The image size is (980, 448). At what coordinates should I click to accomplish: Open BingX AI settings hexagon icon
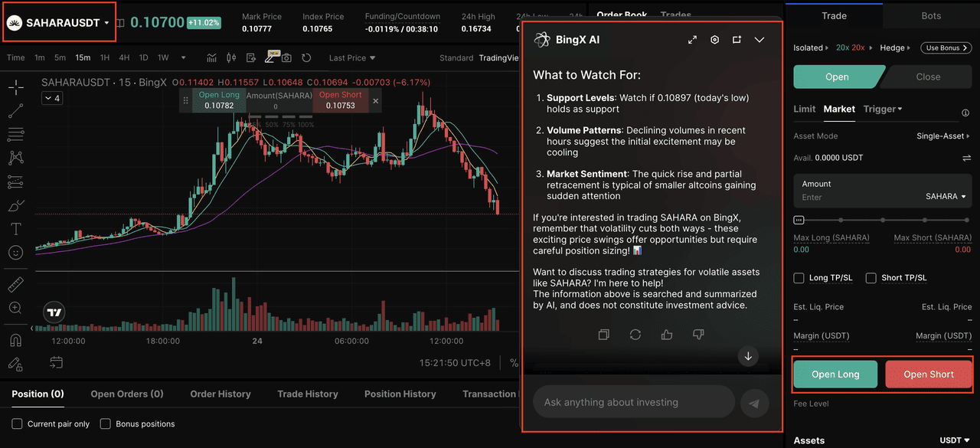(714, 40)
